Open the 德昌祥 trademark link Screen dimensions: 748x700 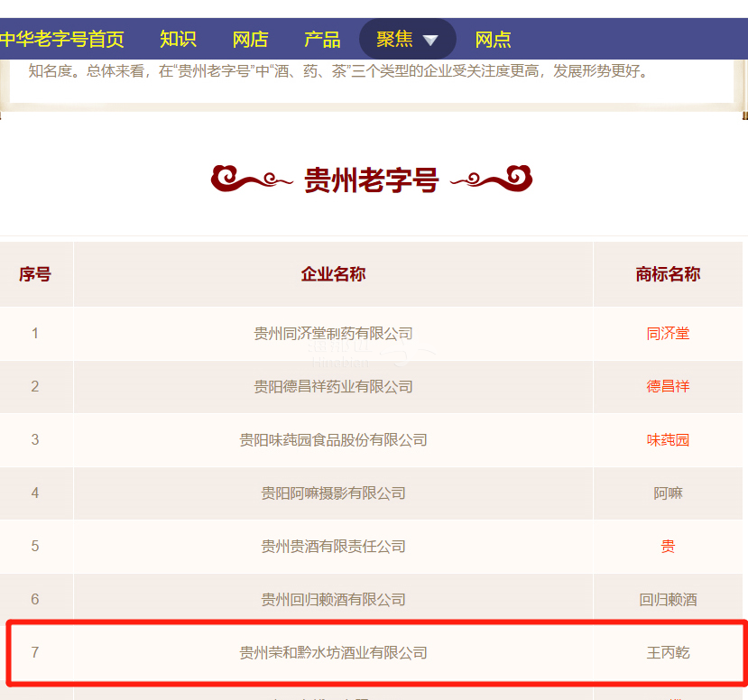click(668, 387)
